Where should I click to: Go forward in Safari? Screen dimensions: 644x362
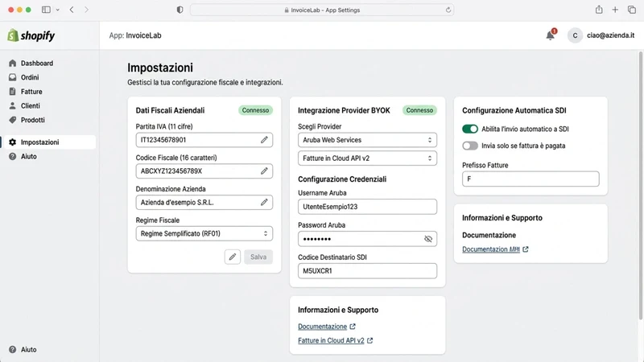(86, 10)
